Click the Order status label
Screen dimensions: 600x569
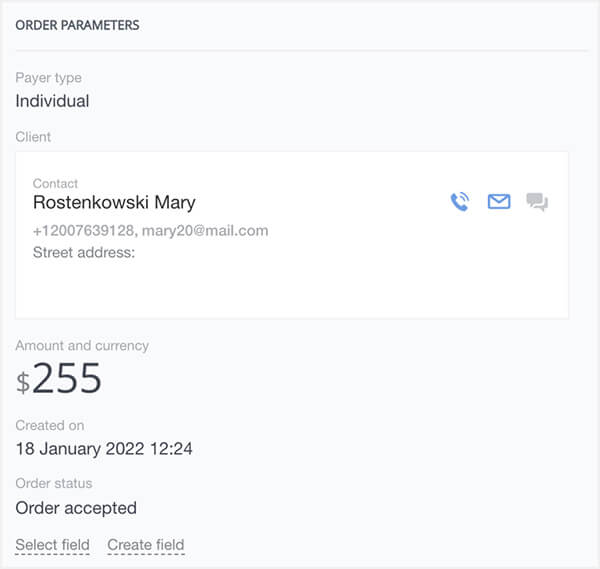54,484
